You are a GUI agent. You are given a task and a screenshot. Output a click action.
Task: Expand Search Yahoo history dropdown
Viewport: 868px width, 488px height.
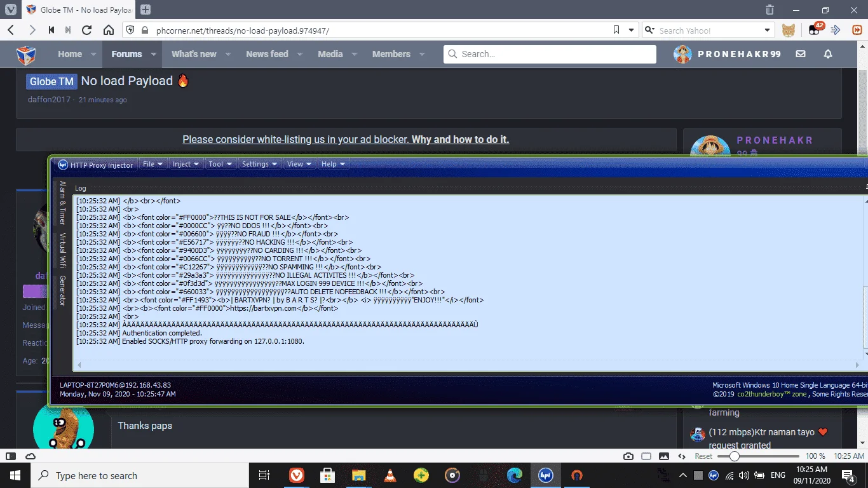767,30
